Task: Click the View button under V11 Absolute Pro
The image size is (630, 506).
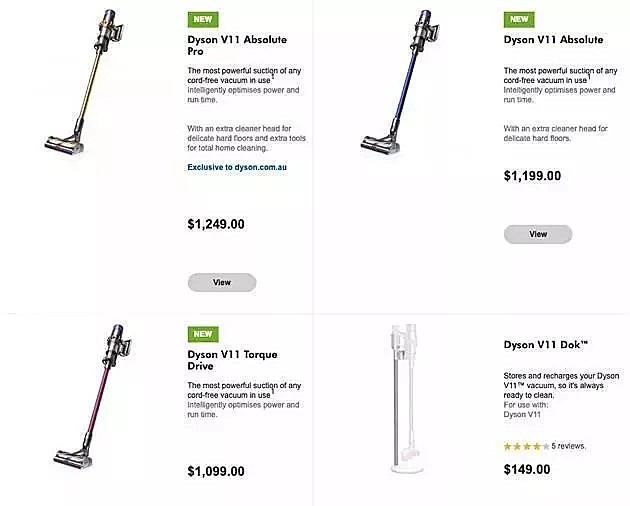Action: click(x=222, y=283)
